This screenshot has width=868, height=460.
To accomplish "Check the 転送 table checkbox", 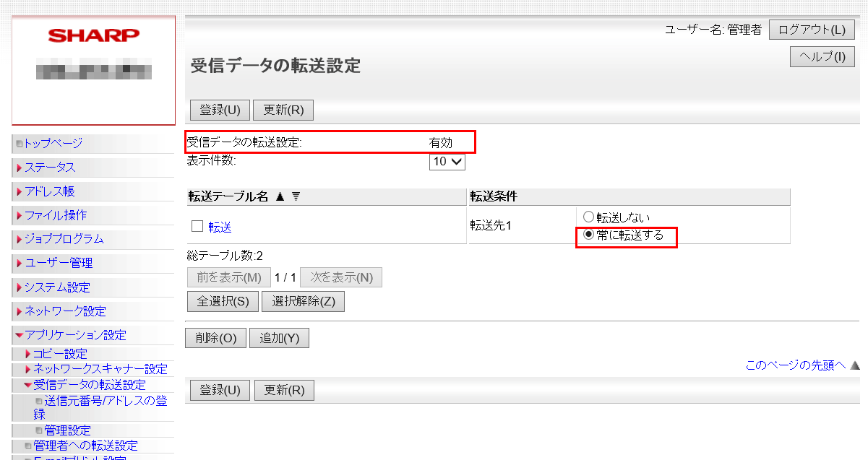I will [197, 227].
